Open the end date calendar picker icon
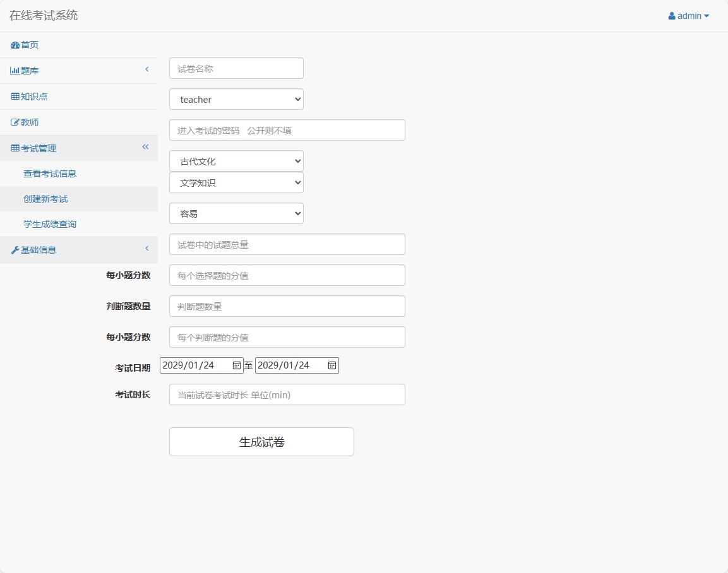The width and height of the screenshot is (728, 573). pos(332,365)
